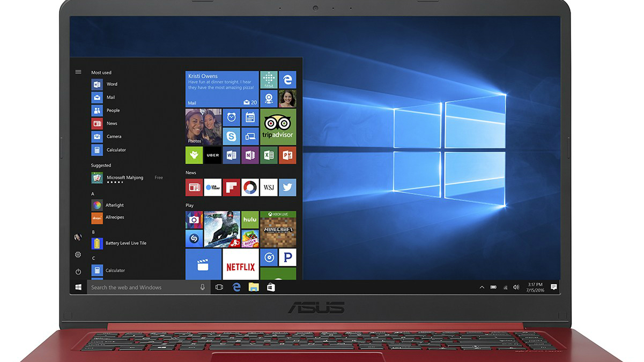The image size is (644, 362).
Task: Open the Twitter tile under News
Action: 287,187
